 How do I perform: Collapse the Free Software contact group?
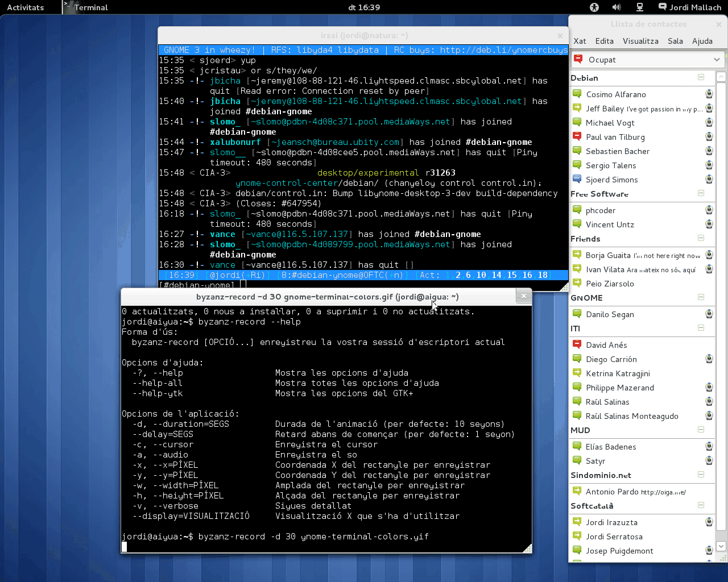[701, 193]
